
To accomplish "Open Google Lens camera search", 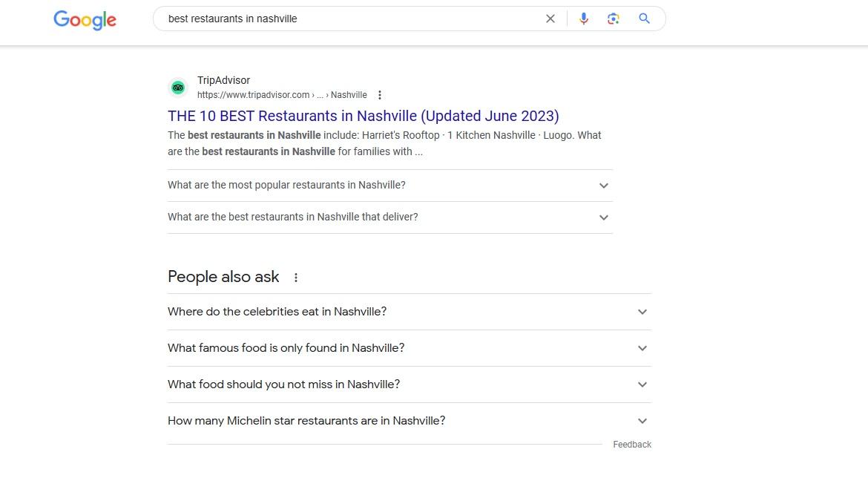I will pyautogui.click(x=614, y=18).
